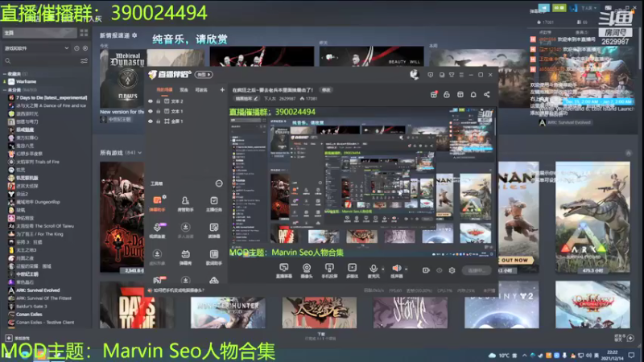Switch the Steam library to grid view
The image size is (644, 362).
coord(84,33)
